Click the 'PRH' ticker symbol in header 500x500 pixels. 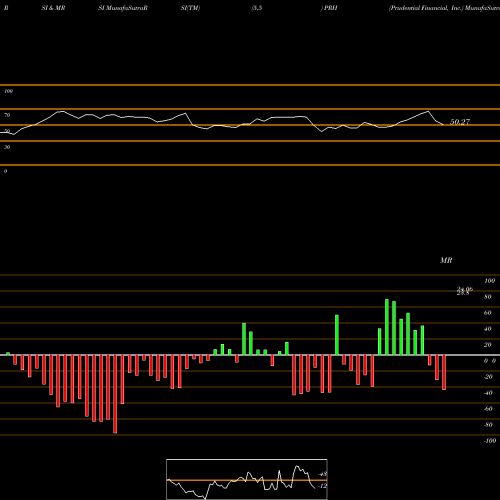click(x=331, y=8)
